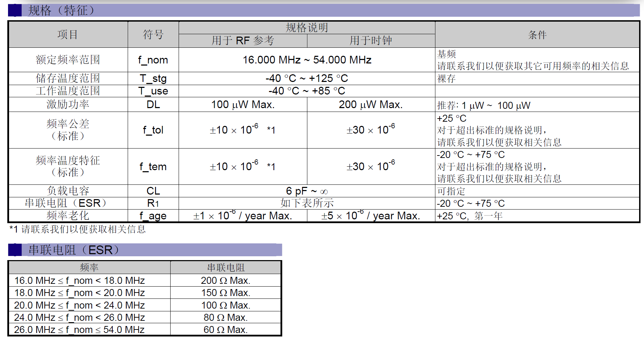The width and height of the screenshot is (644, 341).
Task: Select the f_tol clock value "±30 × 10-6"
Action: (x=371, y=129)
